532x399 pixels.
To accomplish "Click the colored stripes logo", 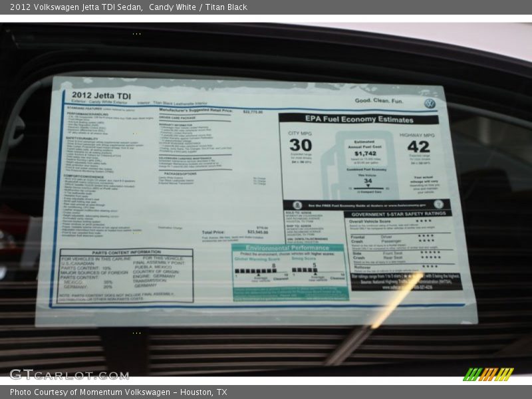I will 488,374.
